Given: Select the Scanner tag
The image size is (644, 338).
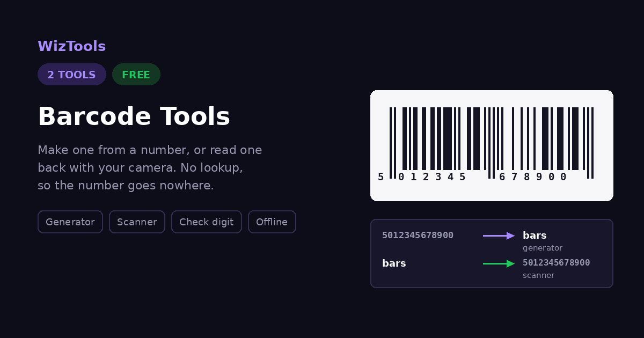Looking at the screenshot, I should (x=137, y=222).
